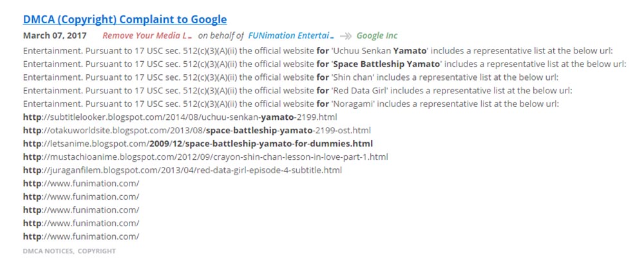Click the letsanime.blogspot.com URL
Screen dimensions: 644x268
click(198, 143)
